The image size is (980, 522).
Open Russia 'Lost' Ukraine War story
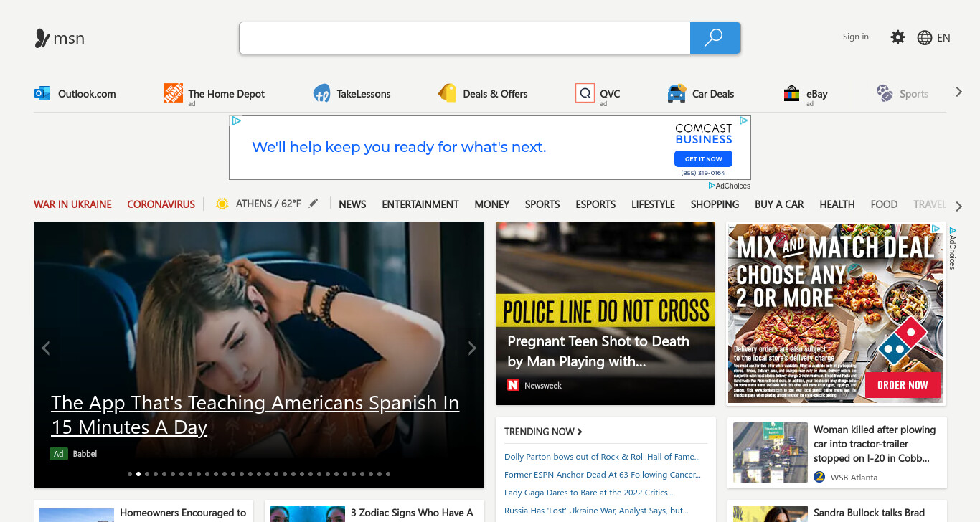(x=596, y=511)
